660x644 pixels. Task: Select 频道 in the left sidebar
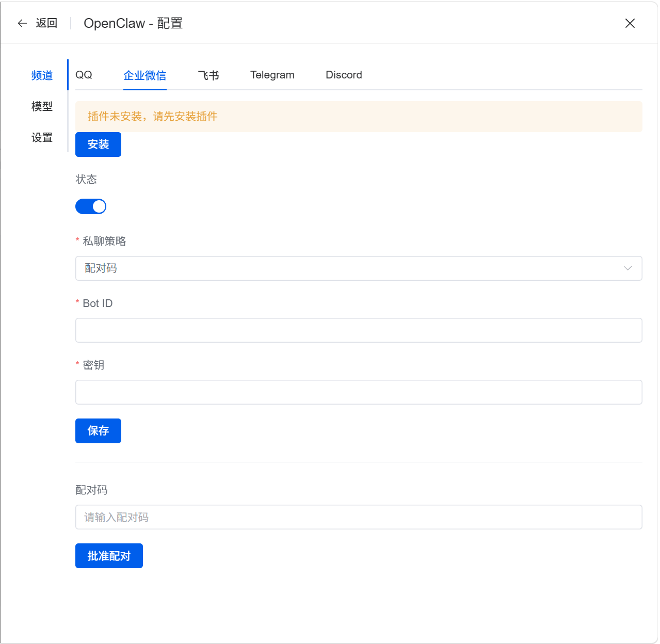[42, 75]
